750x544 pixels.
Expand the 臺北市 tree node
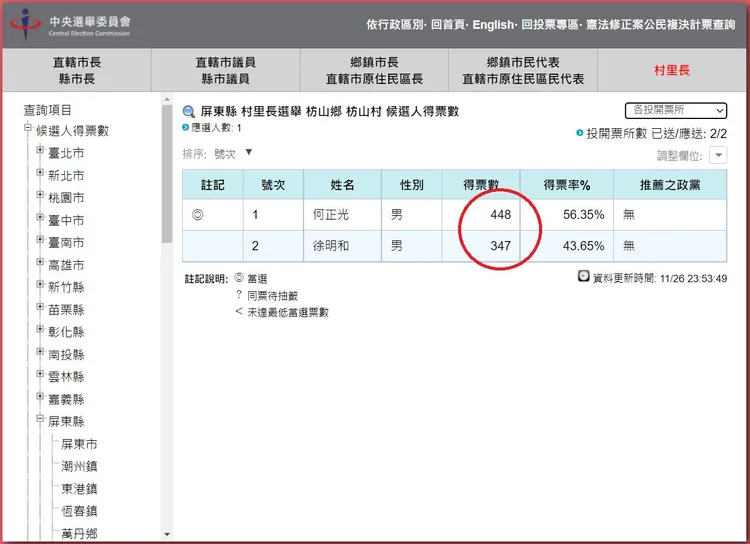coord(40,152)
